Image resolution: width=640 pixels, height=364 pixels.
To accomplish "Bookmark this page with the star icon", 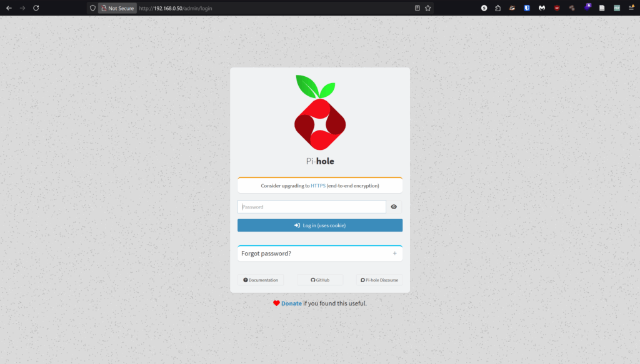I will click(x=428, y=8).
